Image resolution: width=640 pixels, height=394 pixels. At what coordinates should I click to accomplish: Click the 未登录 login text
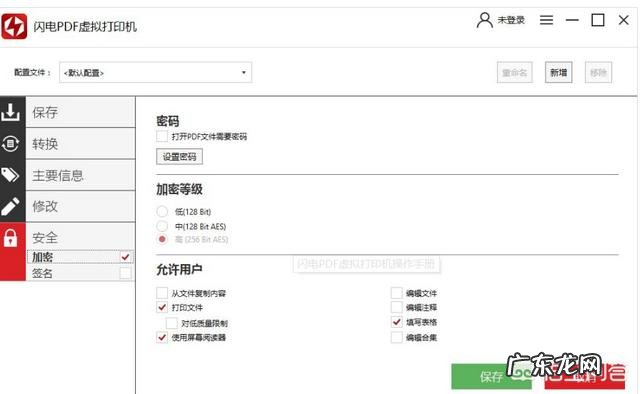(x=511, y=20)
